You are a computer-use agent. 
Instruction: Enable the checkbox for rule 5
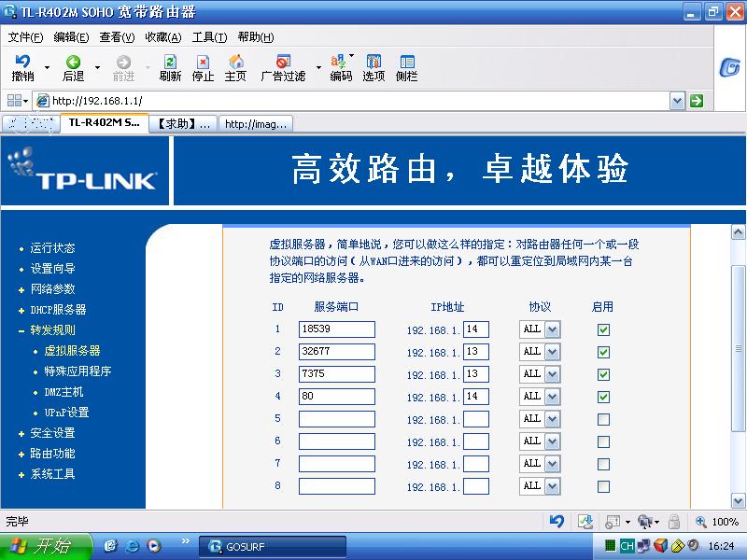tap(603, 419)
